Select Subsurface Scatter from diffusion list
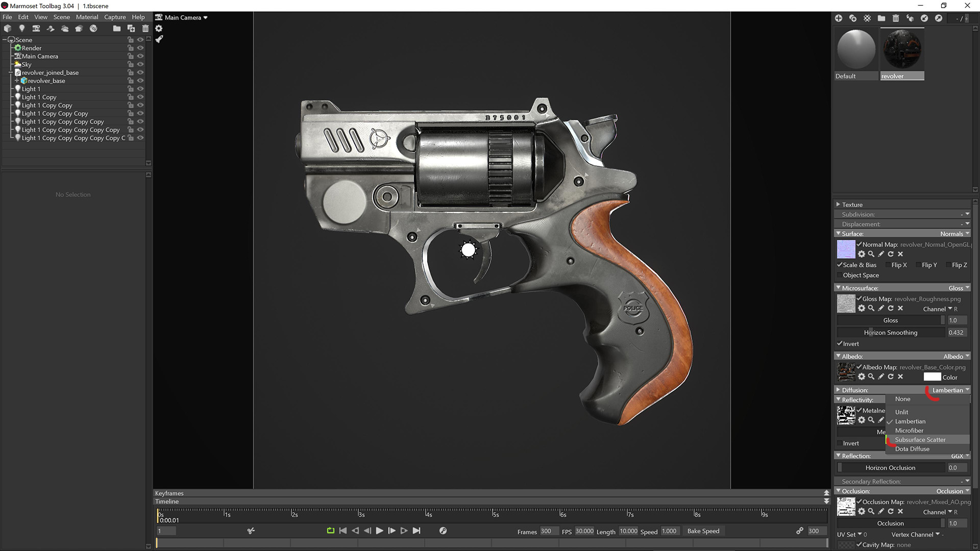 tap(927, 440)
